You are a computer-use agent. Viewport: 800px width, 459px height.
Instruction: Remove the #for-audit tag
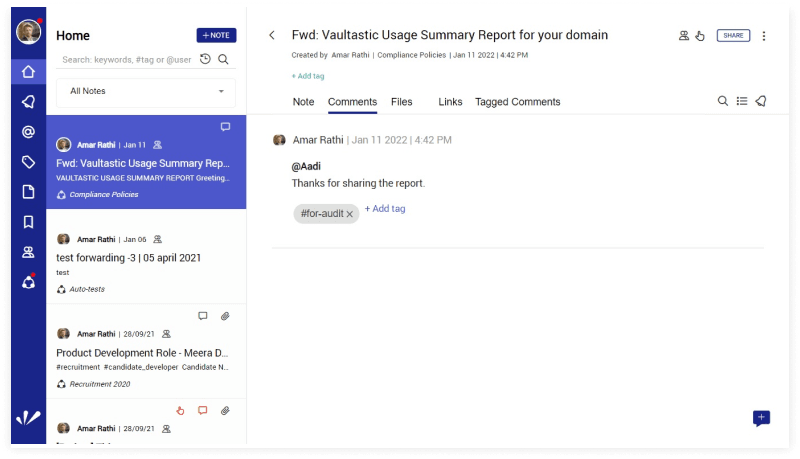click(350, 214)
